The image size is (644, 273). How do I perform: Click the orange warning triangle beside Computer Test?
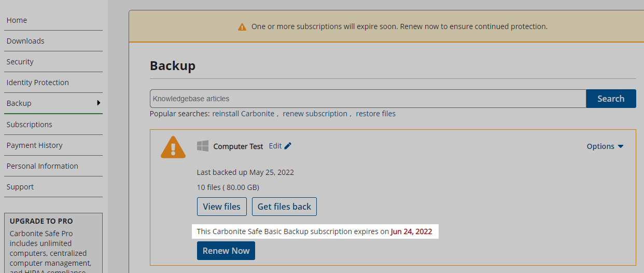point(173,147)
